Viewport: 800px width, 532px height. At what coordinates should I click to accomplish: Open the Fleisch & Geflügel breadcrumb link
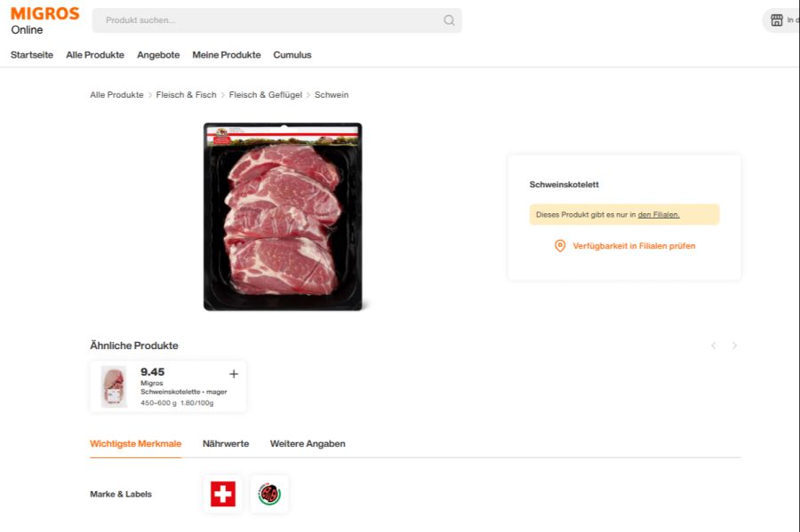pyautogui.click(x=267, y=94)
